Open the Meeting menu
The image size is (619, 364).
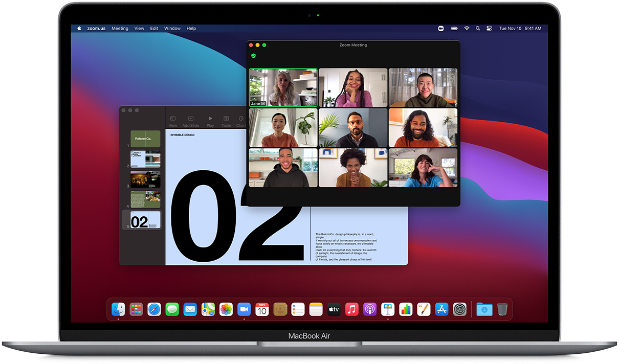(x=120, y=29)
